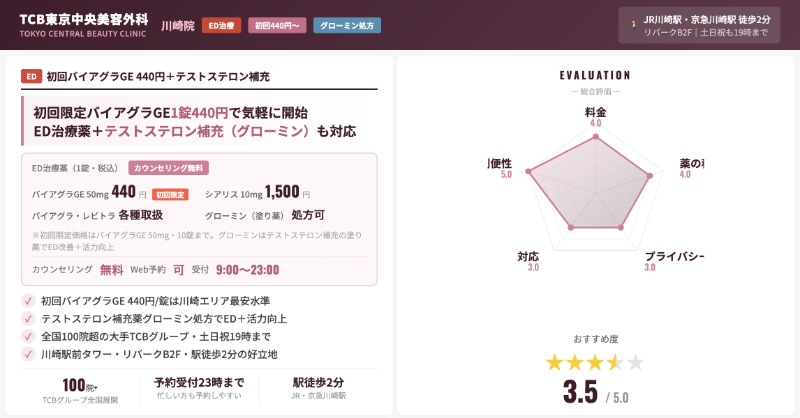
Task: Select the red ED治療 header tag
Action: tap(221, 25)
